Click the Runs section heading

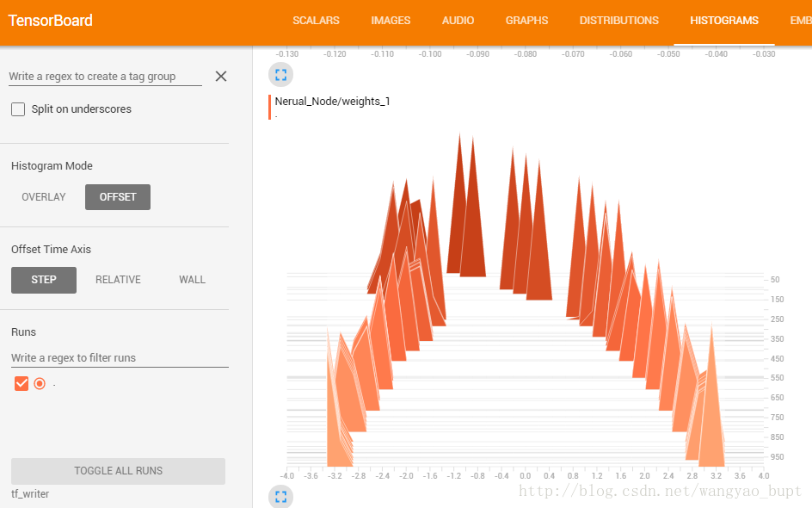(x=24, y=332)
